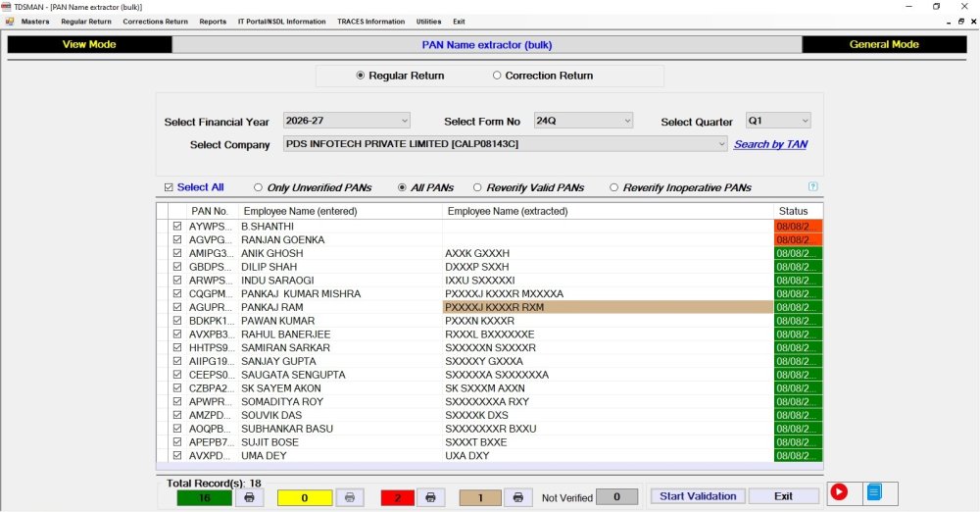Toggle the Select All checkbox

click(x=169, y=187)
